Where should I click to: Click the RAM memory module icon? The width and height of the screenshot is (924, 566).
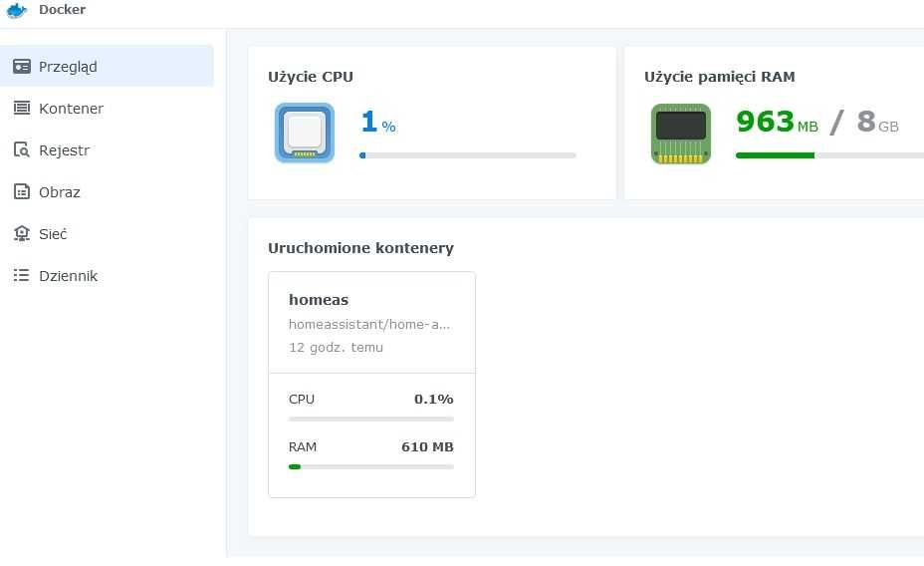[x=681, y=133]
